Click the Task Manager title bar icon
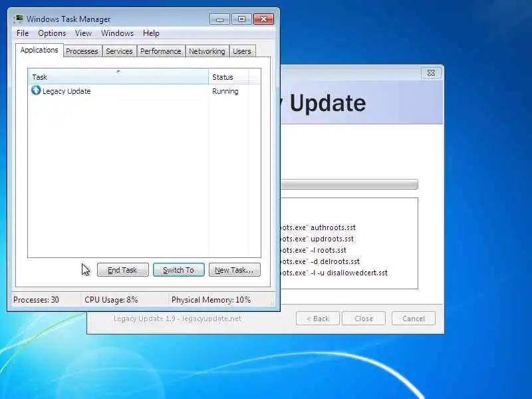This screenshot has width=532, height=399. [19, 19]
